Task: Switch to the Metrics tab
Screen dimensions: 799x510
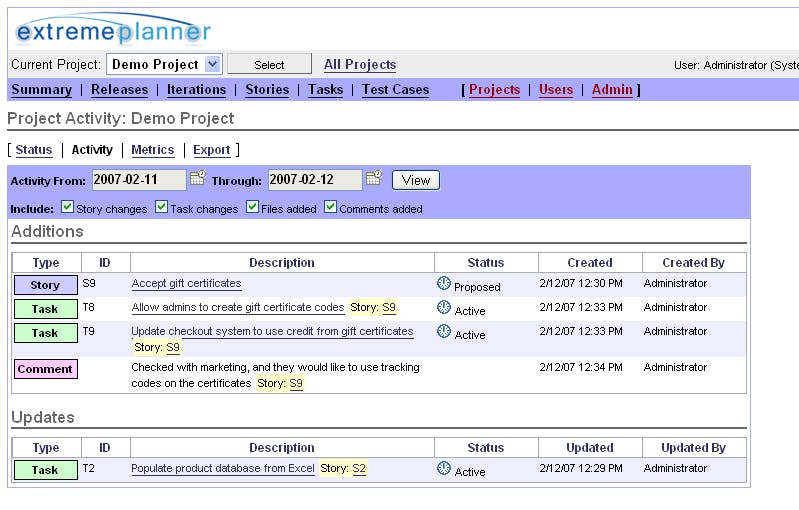Action: (x=152, y=150)
